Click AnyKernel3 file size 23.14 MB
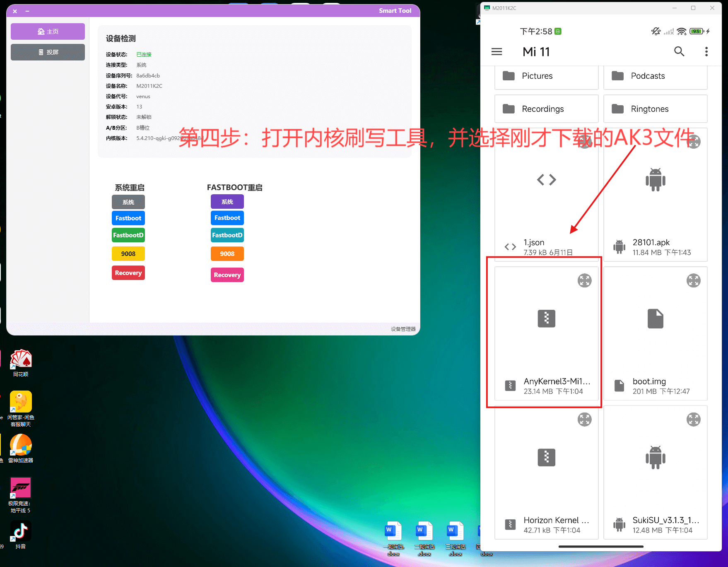 tap(538, 391)
